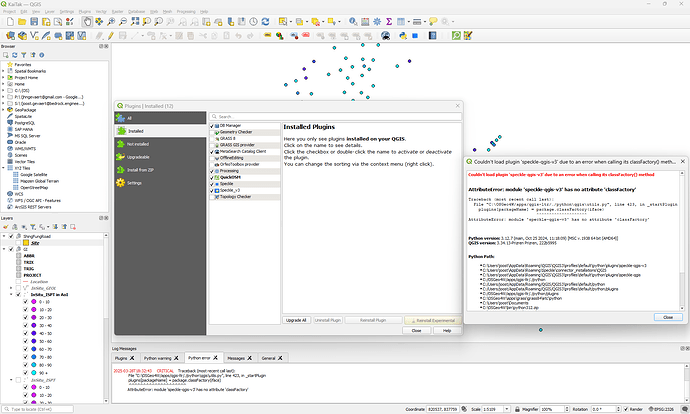Toggle the Processing plugin checkbox
Screen dimensions: 690x414
tap(212, 171)
